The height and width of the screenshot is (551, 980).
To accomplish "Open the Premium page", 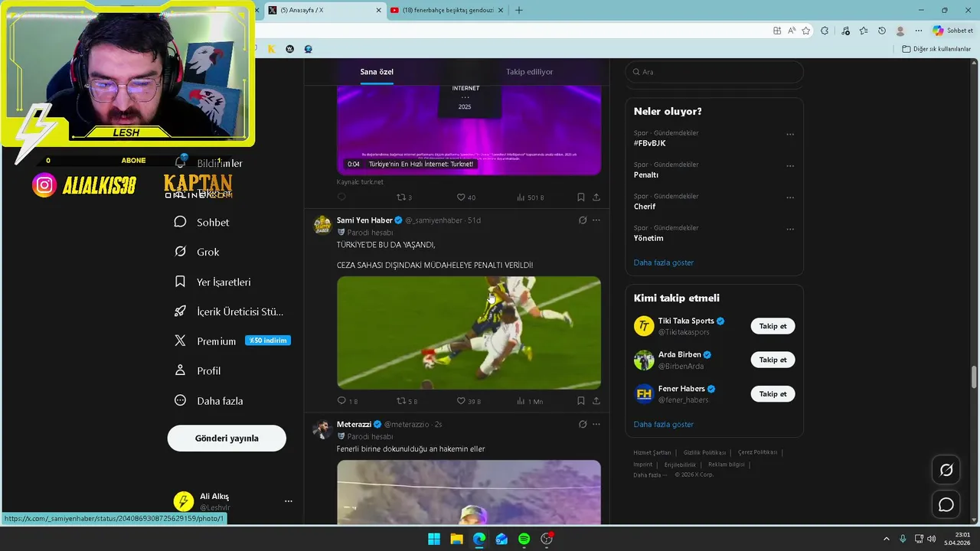I will pyautogui.click(x=204, y=341).
